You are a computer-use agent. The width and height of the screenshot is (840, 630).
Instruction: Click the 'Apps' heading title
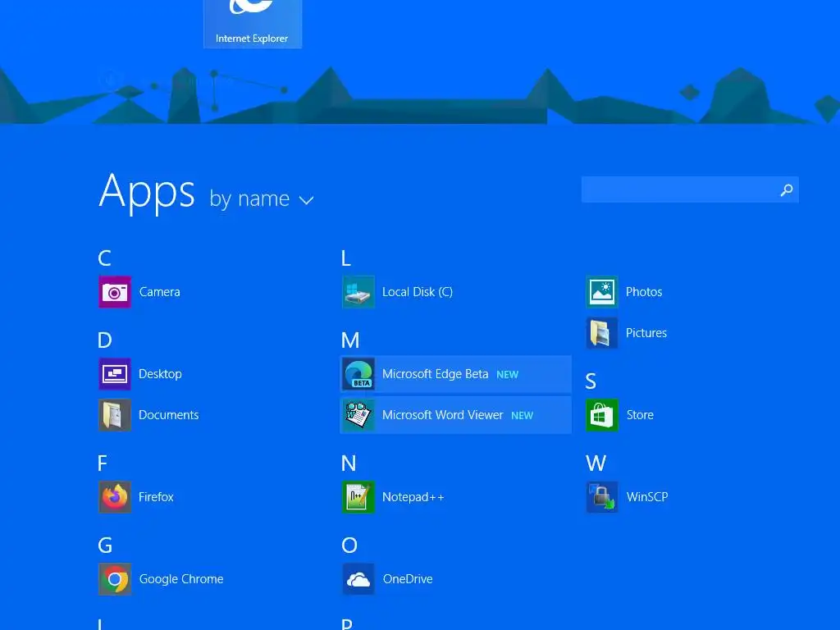tap(147, 193)
